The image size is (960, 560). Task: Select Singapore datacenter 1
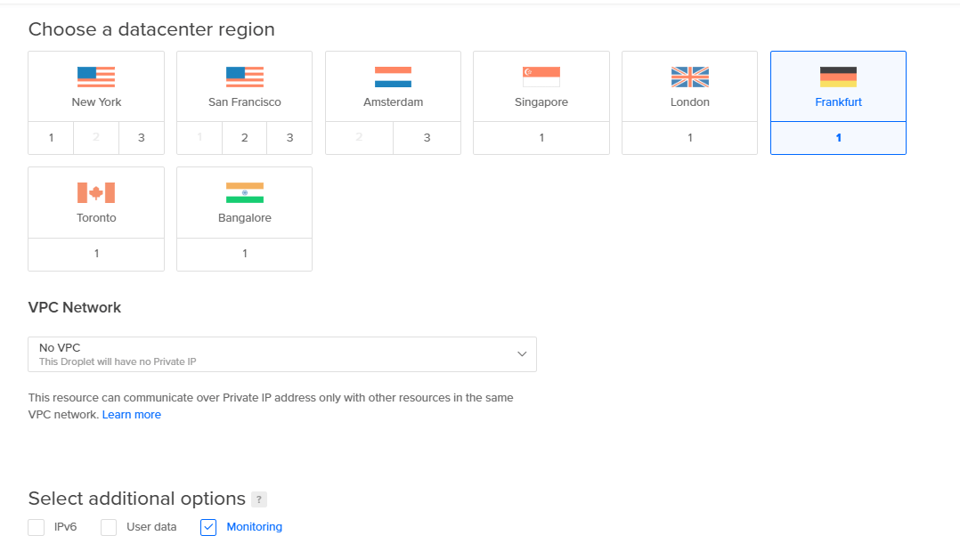[541, 138]
